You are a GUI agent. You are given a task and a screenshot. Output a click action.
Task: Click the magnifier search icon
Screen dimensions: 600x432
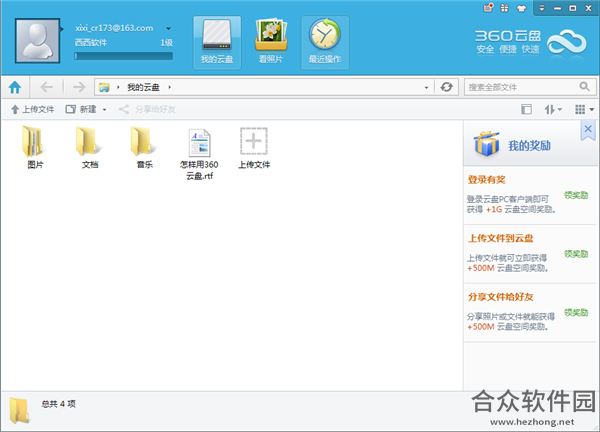[x=584, y=87]
